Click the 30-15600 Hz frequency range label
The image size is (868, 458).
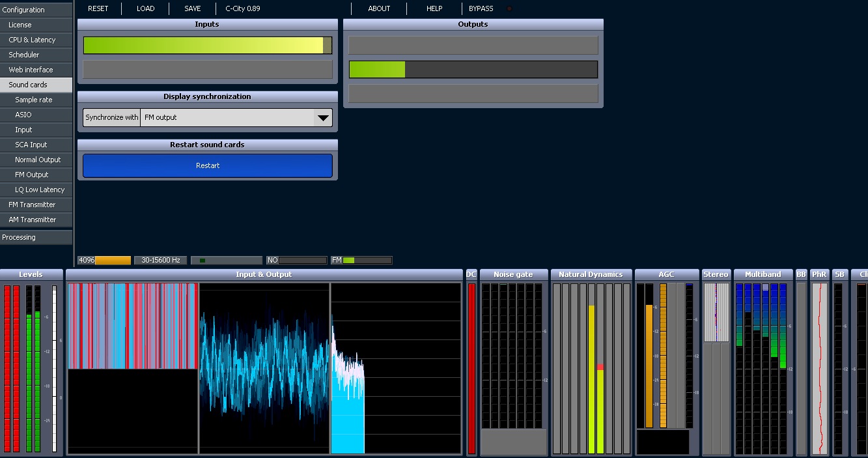pos(161,260)
